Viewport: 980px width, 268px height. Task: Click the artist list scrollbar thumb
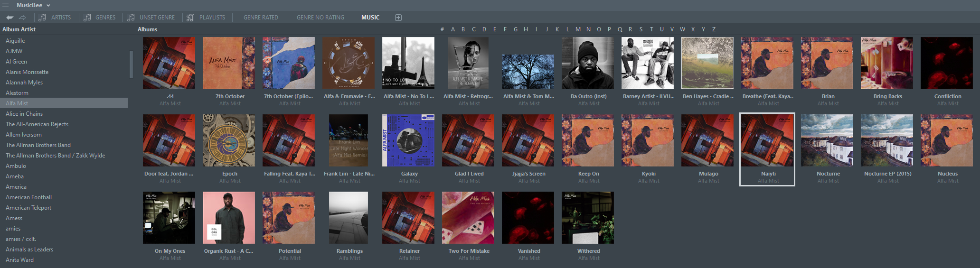coord(131,64)
